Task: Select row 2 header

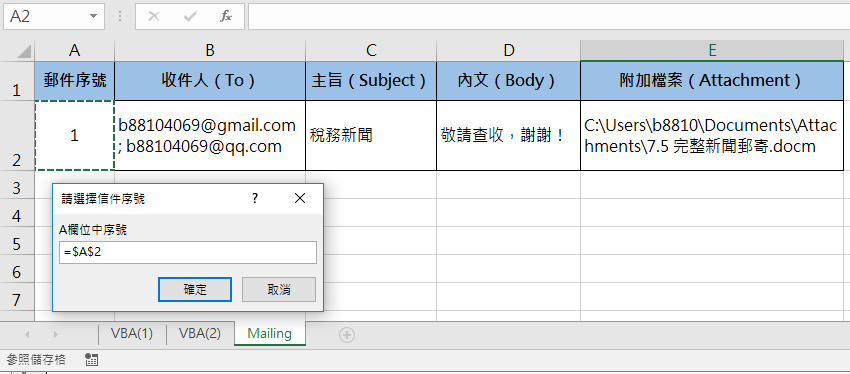Action: 17,136
